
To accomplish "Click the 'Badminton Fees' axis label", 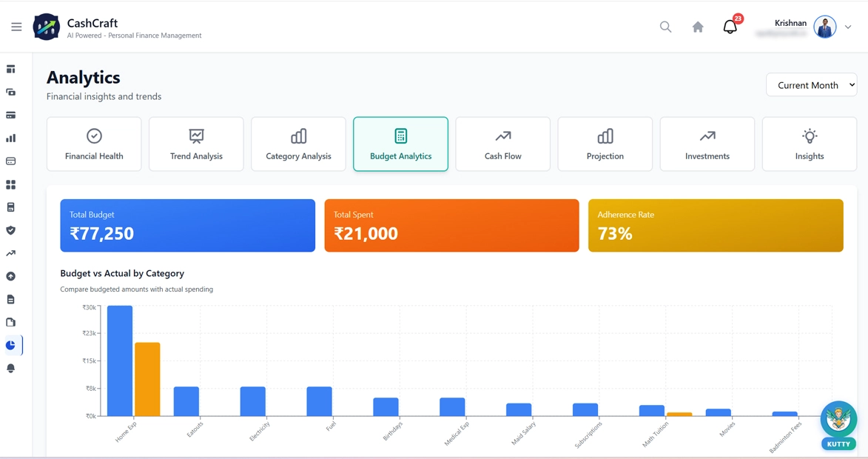I will click(786, 438).
